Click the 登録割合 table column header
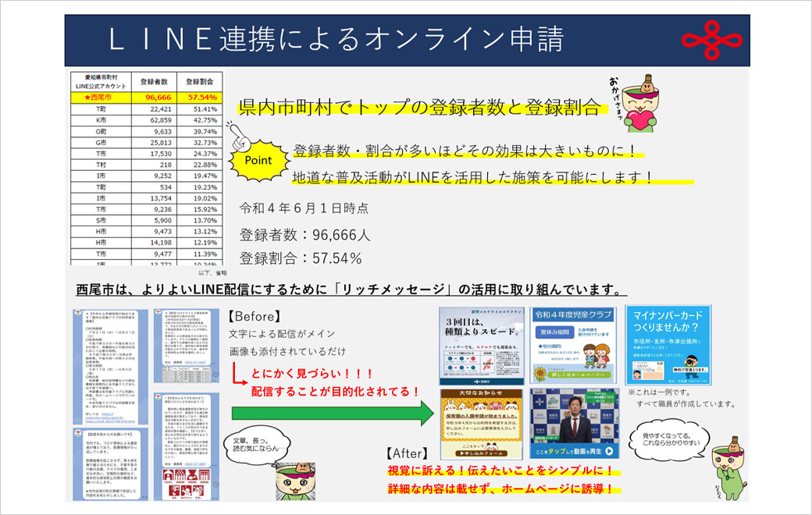 [x=200, y=82]
